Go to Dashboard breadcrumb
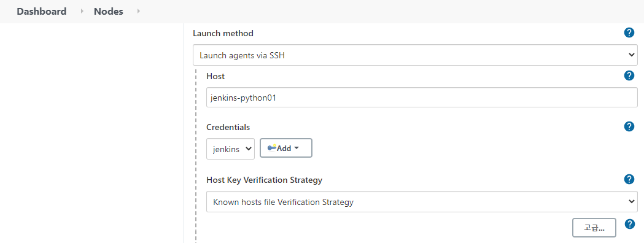 click(42, 12)
